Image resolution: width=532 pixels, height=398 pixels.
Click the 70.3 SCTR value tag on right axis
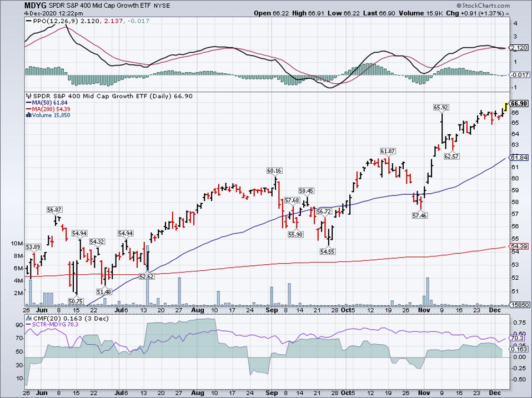518,339
